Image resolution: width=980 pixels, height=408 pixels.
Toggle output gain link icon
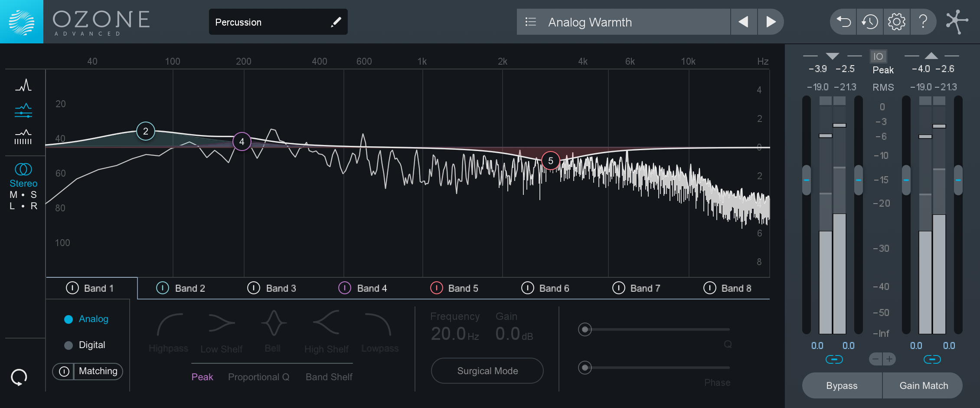(932, 359)
